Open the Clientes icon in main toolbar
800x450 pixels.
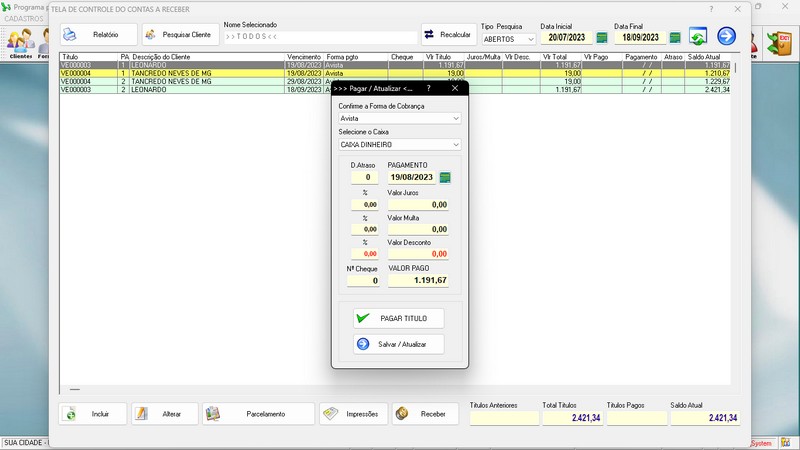coord(20,42)
